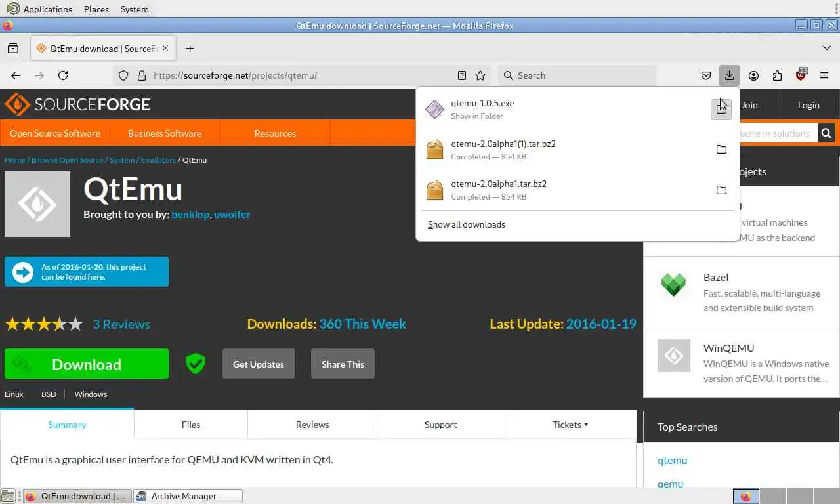840x504 pixels.
Task: Click the tracking protection shield icon
Action: click(123, 75)
